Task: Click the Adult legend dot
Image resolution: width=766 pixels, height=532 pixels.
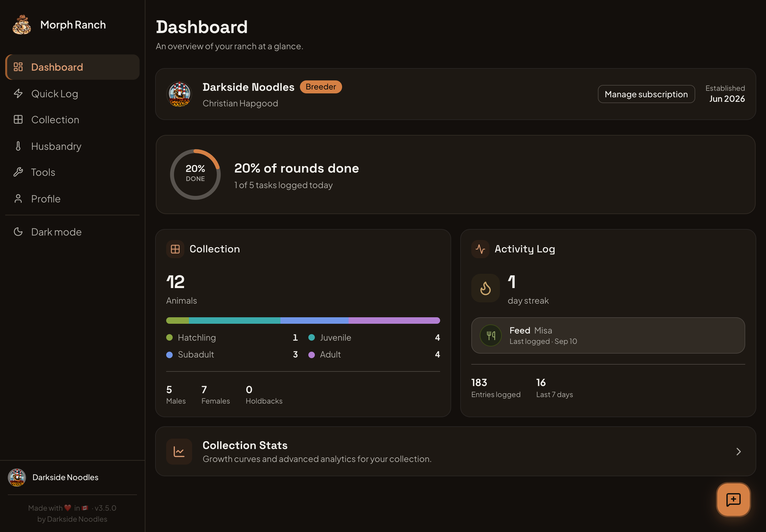Action: point(311,355)
